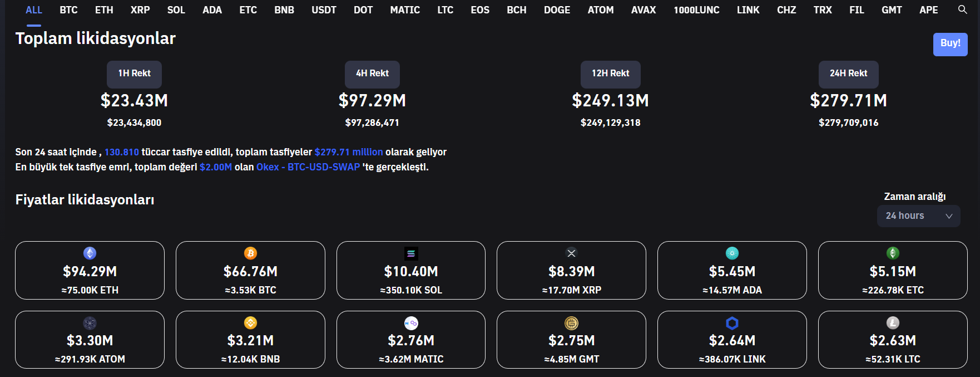
Task: Expand the time range chevron arrow
Action: coord(949,216)
